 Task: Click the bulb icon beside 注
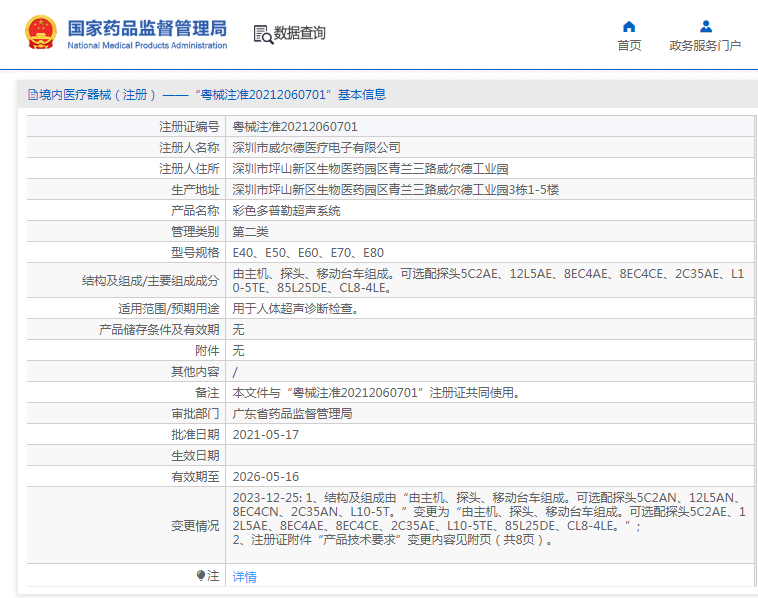(201, 575)
